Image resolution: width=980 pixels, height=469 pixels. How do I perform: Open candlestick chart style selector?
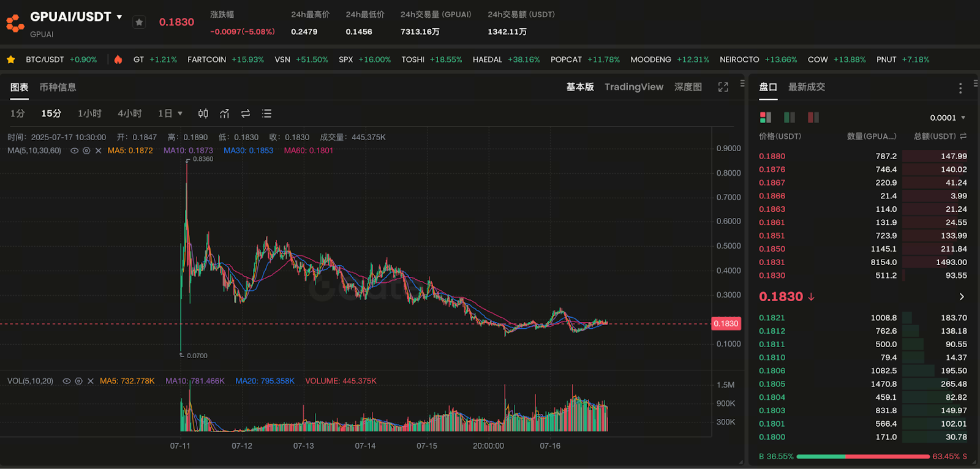(203, 113)
